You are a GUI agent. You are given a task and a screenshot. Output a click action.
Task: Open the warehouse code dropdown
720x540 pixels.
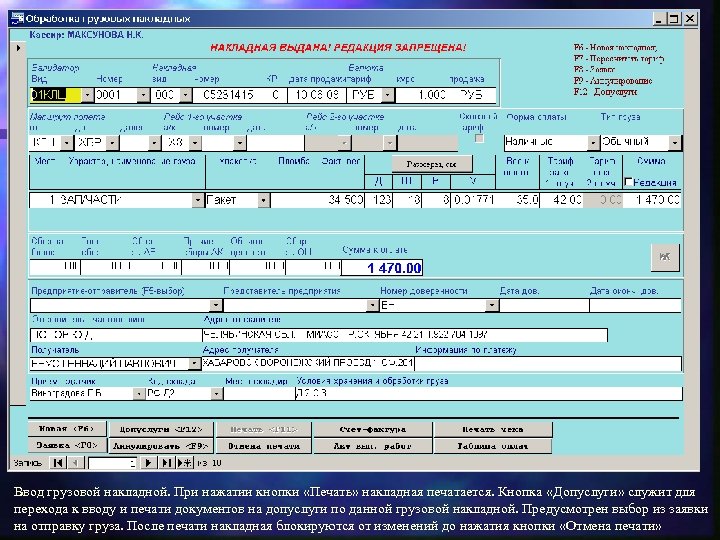[216, 394]
